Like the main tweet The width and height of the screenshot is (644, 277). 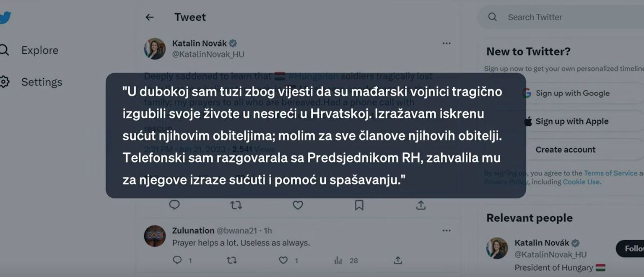(298, 205)
